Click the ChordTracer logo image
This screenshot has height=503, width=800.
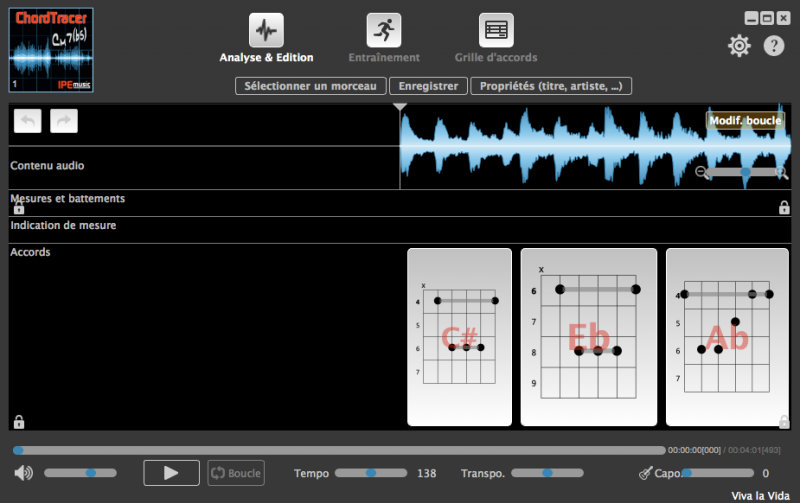click(51, 50)
